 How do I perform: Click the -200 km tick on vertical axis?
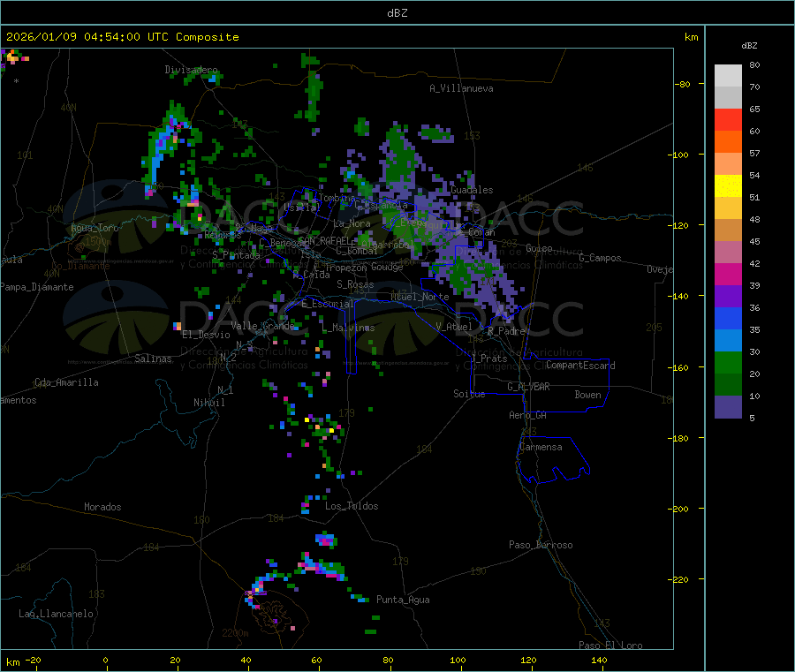[x=680, y=509]
